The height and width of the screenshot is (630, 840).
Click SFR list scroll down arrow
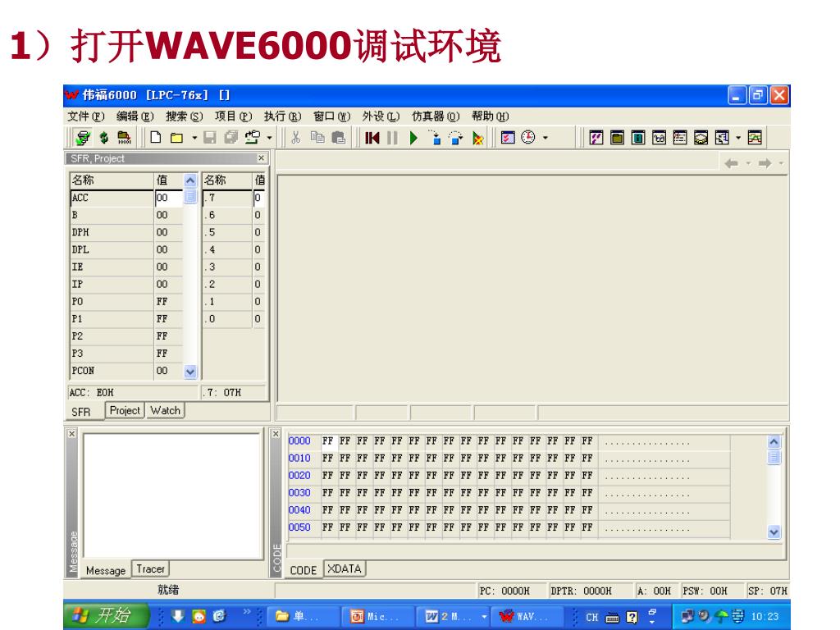pos(190,372)
